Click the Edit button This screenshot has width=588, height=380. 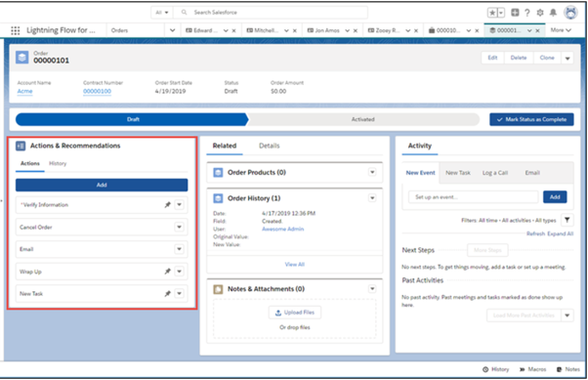click(x=492, y=58)
